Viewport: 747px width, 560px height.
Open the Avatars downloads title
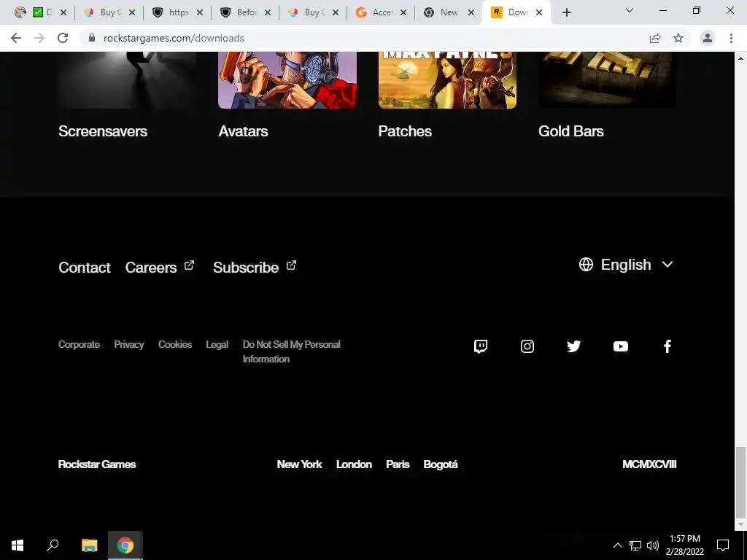[x=244, y=131]
